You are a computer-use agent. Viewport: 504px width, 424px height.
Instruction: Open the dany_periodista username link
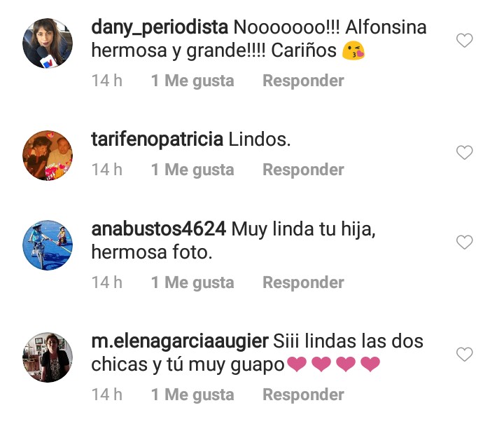pyautogui.click(x=160, y=27)
